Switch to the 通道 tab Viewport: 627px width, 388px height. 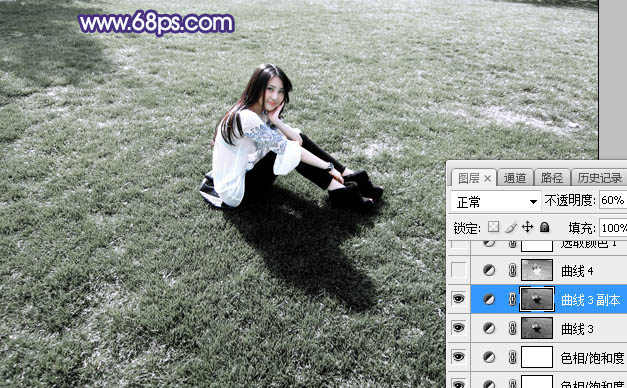click(515, 178)
